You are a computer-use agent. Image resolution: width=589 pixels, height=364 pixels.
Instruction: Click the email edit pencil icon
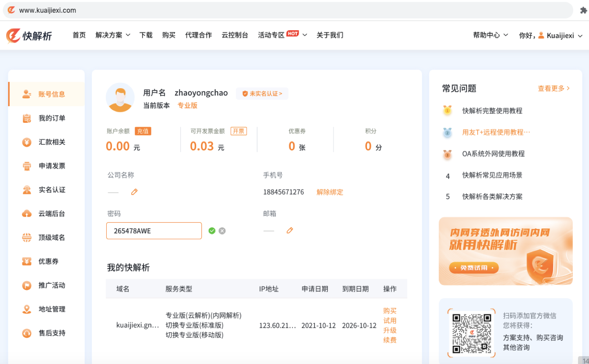click(x=290, y=230)
